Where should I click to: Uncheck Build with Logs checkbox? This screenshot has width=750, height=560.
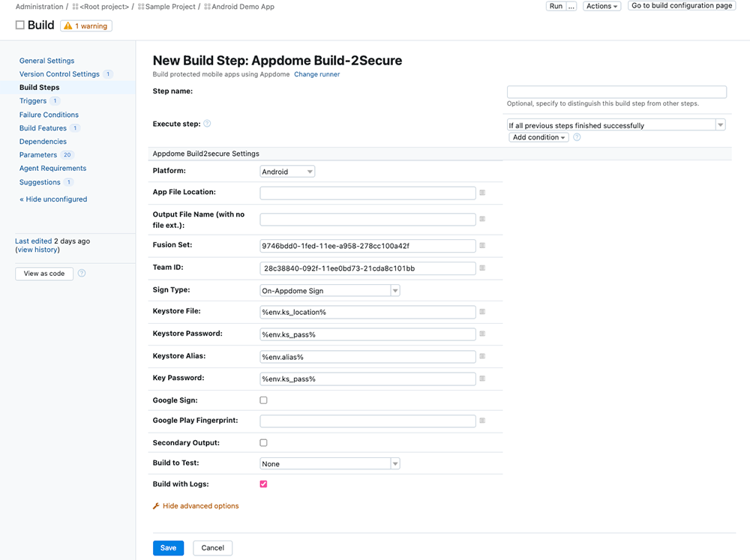(x=263, y=484)
